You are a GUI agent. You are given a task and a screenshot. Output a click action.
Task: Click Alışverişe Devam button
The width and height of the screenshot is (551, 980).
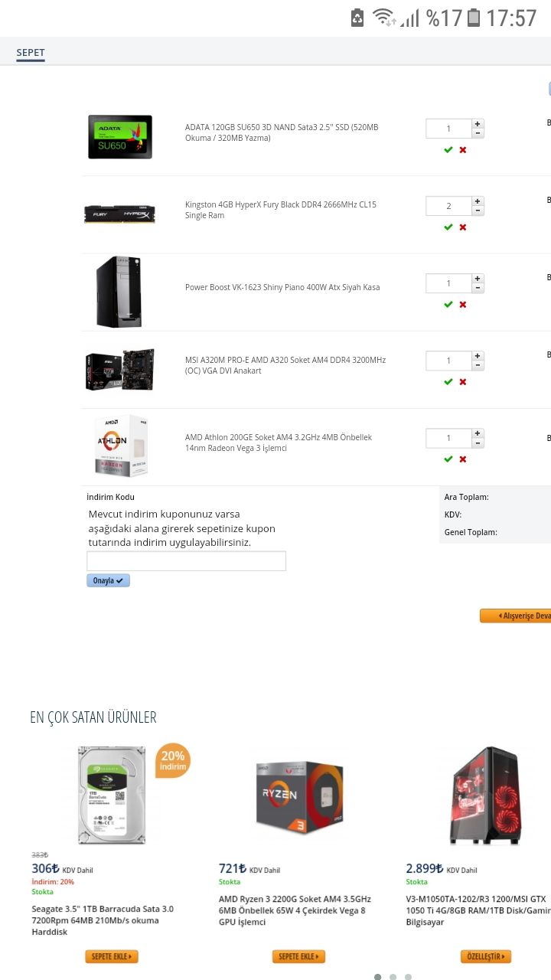click(516, 616)
